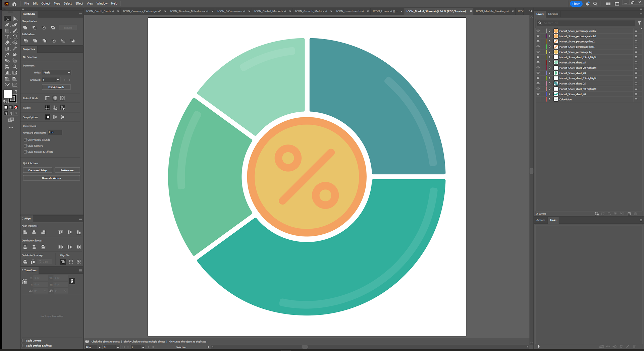644x351 pixels.
Task: Switch to ICON_Credit_Cards.ai document tab
Action: 100,11
